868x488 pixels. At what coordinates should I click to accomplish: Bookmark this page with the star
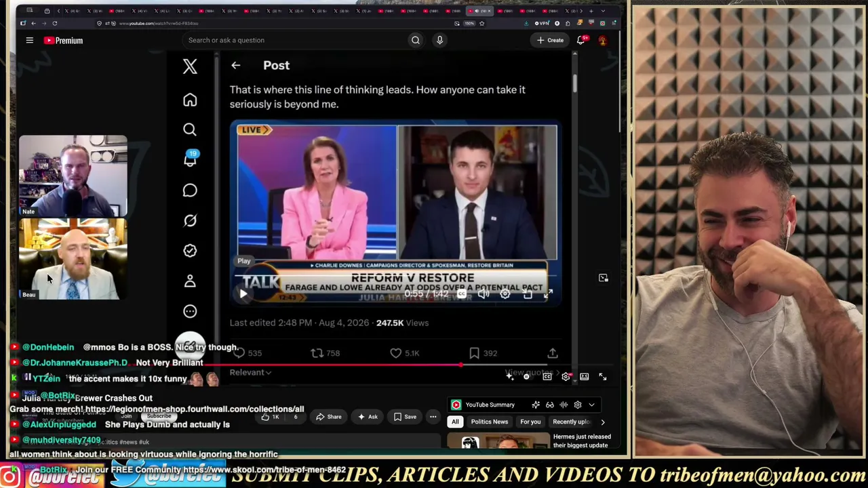[481, 24]
